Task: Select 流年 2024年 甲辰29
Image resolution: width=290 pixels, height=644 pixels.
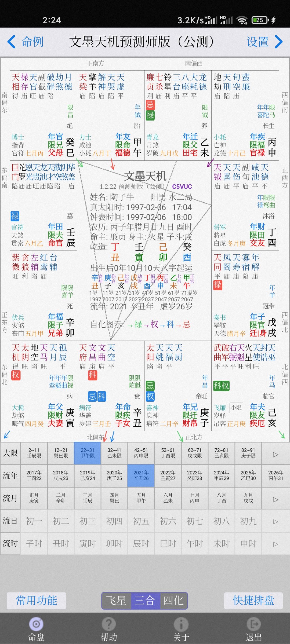Action: pos(222,475)
